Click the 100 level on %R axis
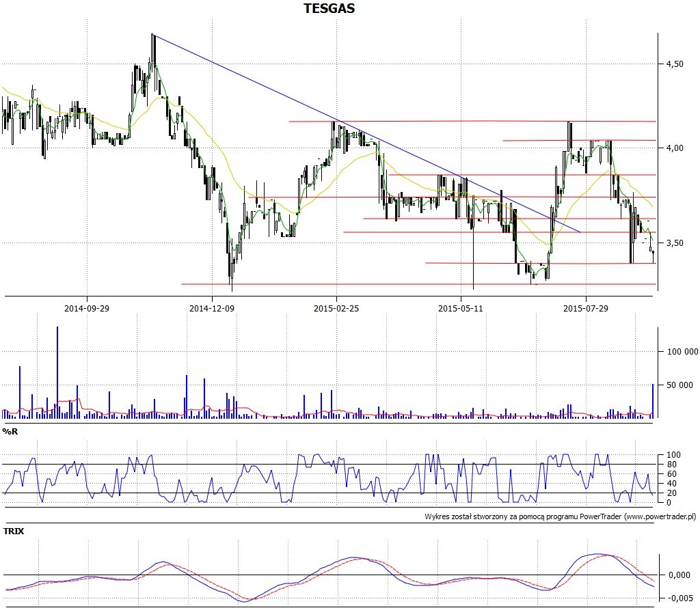Viewport: 700px width, 608px height. [673, 455]
